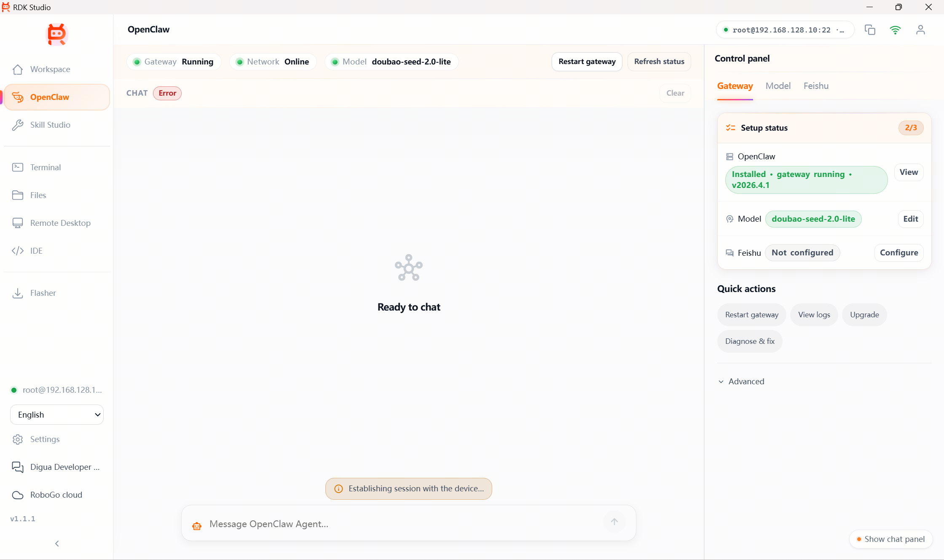This screenshot has height=560, width=944.
Task: Click the Files folder icon
Action: (18, 195)
